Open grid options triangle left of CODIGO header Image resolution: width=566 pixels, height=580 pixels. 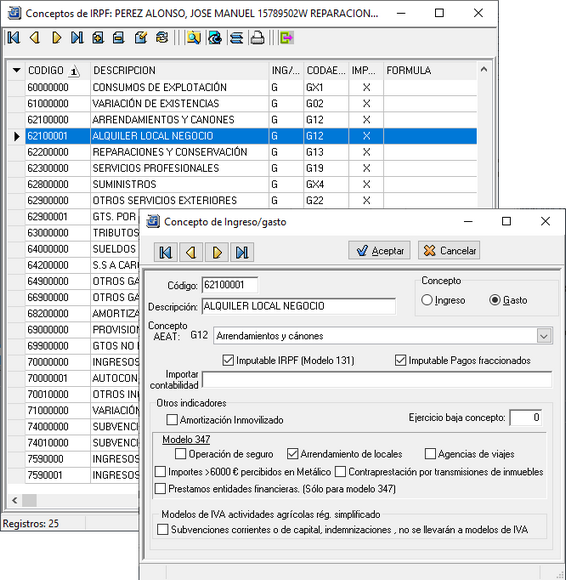pos(16,70)
